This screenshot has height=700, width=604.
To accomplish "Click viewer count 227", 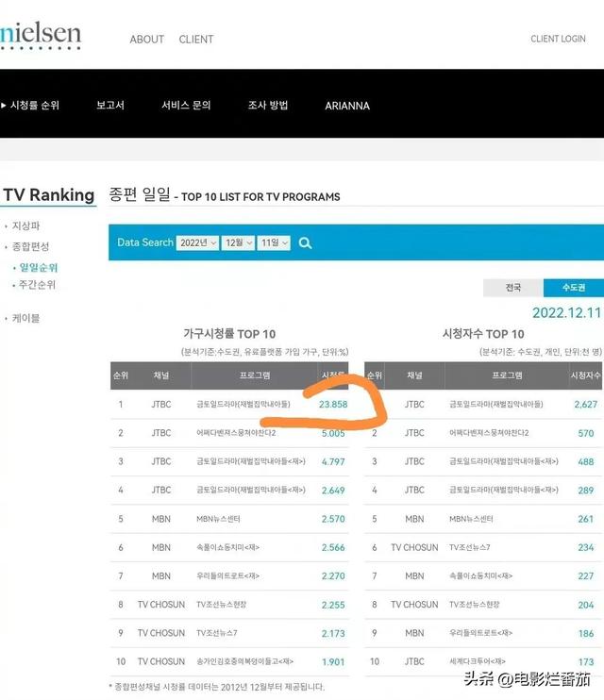I will (x=586, y=575).
